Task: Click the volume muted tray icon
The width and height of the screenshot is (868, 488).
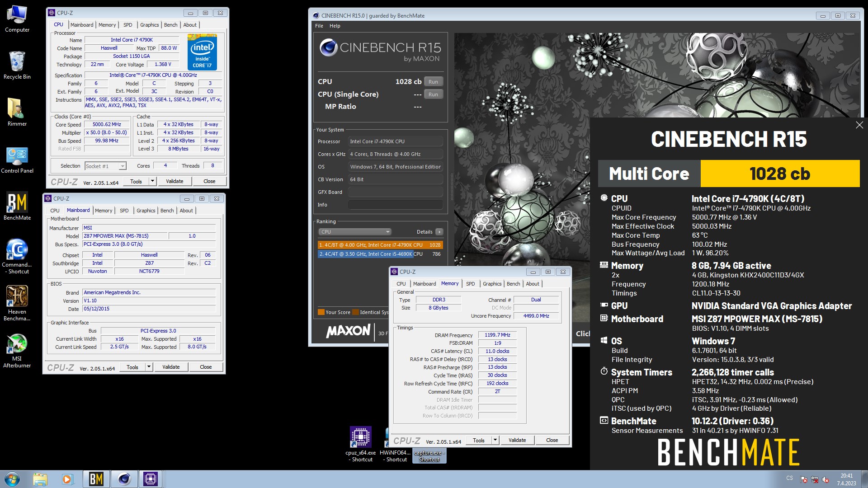Action: tap(826, 479)
